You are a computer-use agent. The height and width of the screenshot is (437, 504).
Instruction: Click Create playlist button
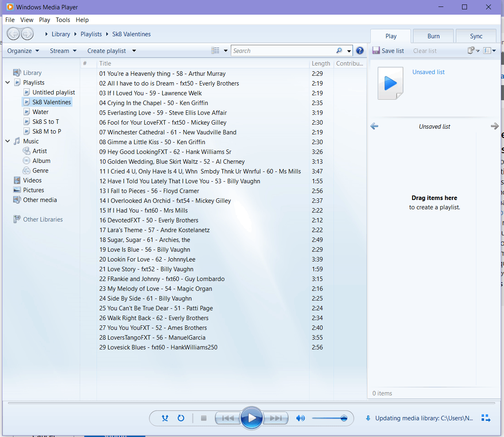(107, 51)
